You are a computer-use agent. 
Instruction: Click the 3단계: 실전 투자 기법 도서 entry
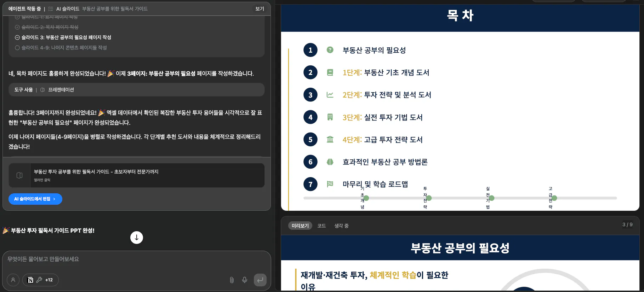coord(383,117)
